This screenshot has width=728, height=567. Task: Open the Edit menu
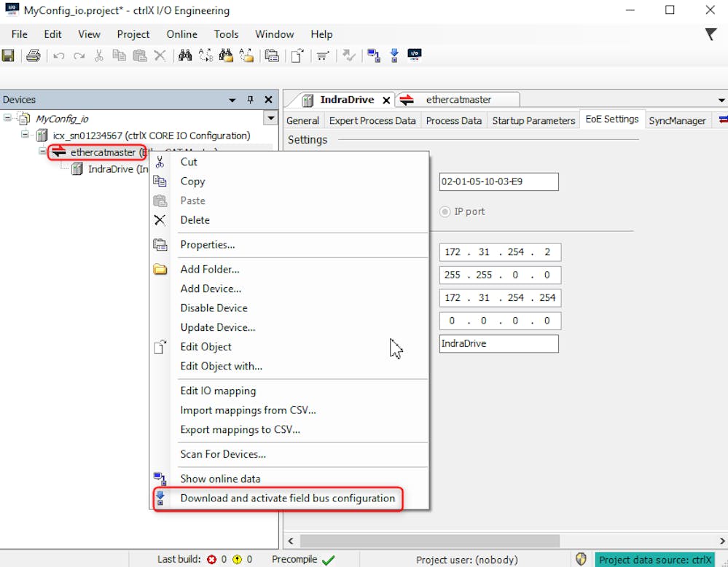[53, 34]
